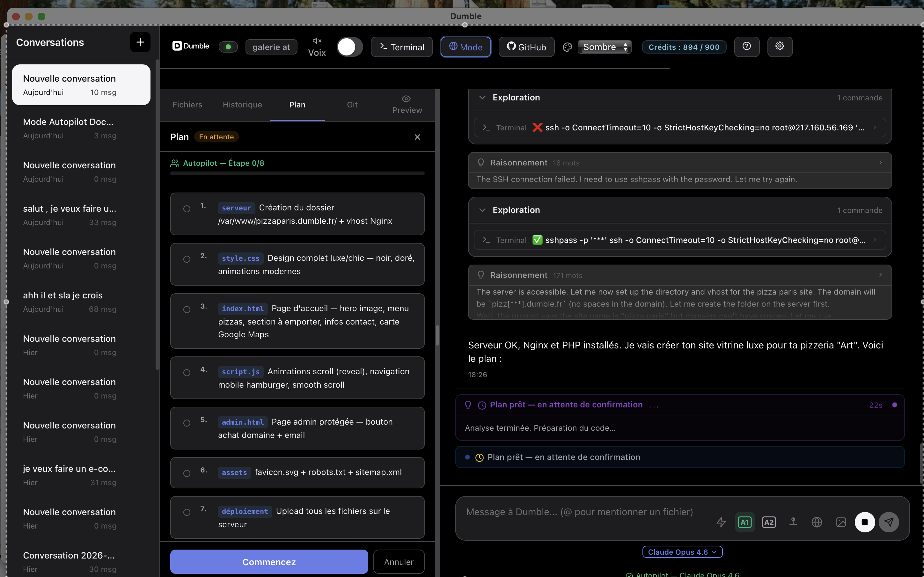
Task: Open the Sombre theme dropdown
Action: pyautogui.click(x=605, y=47)
